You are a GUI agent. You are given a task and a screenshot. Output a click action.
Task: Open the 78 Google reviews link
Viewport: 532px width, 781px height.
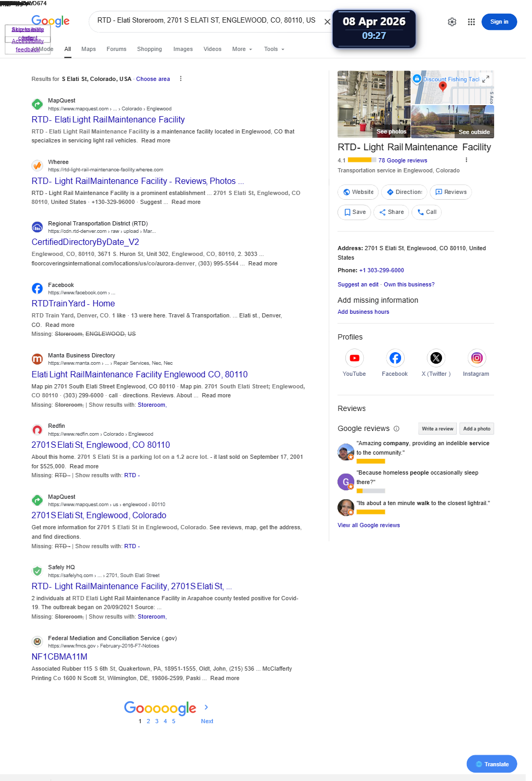click(403, 160)
